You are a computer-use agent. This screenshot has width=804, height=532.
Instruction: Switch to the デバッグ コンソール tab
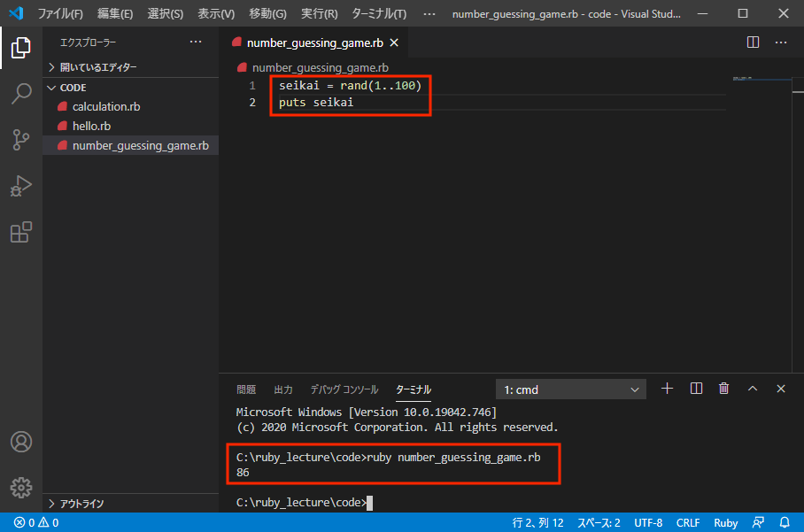point(344,389)
